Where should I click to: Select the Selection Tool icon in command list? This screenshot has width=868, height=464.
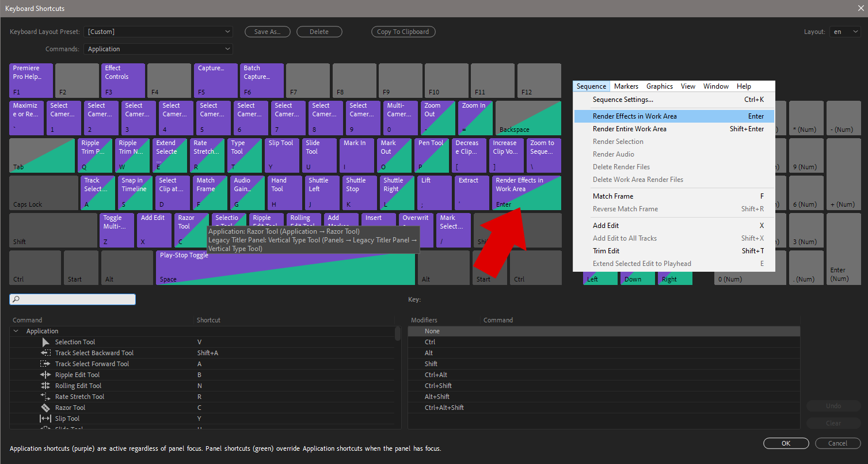45,341
